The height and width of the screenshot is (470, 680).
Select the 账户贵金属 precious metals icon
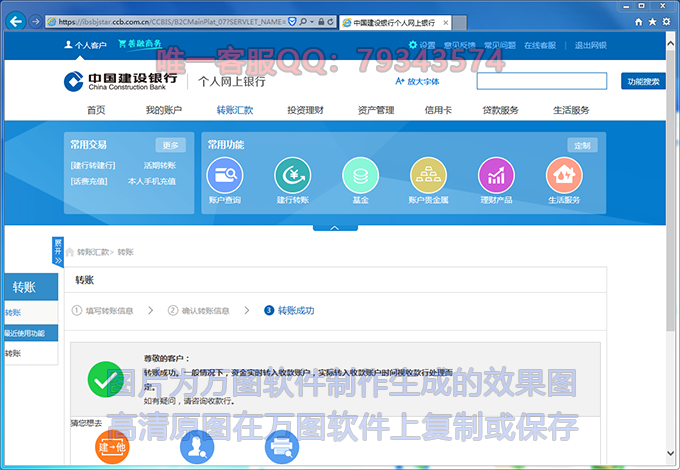click(428, 176)
